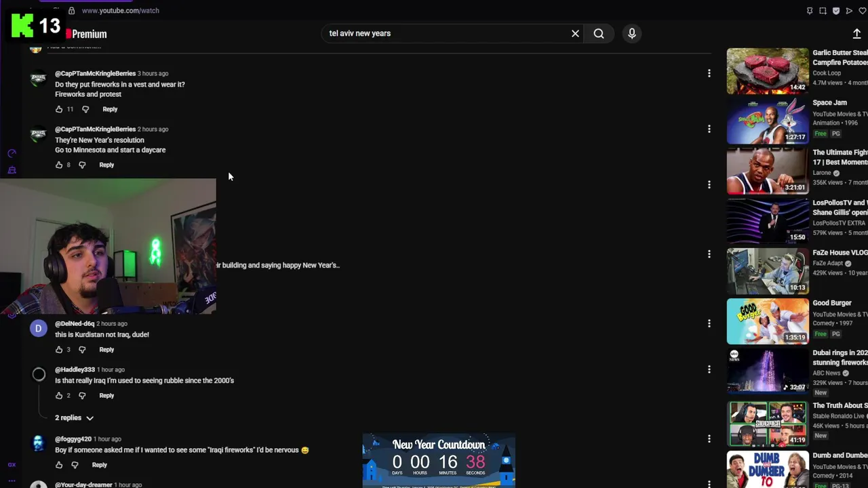This screenshot has width=868, height=488.
Task: Open the Dumb and Dumber thumbnail
Action: (x=768, y=470)
